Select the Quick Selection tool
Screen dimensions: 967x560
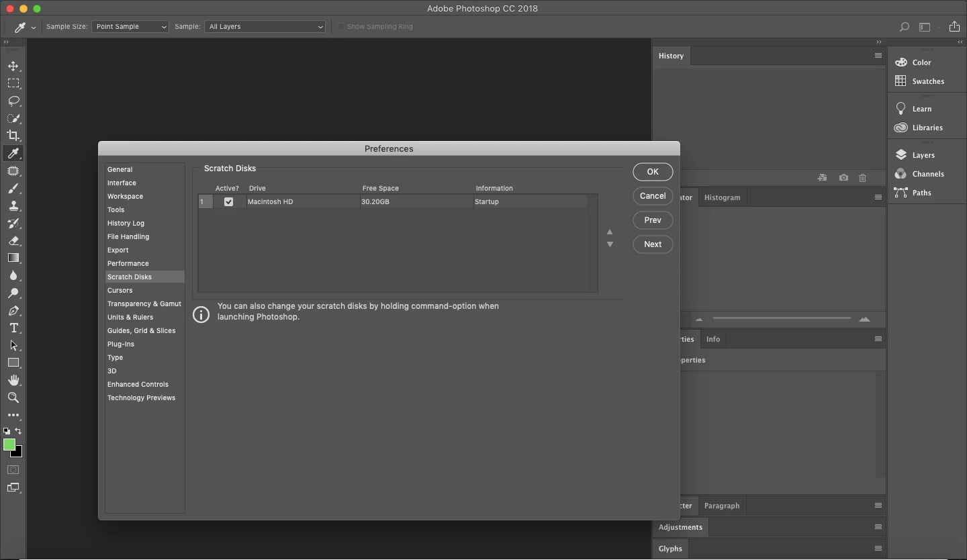click(13, 118)
